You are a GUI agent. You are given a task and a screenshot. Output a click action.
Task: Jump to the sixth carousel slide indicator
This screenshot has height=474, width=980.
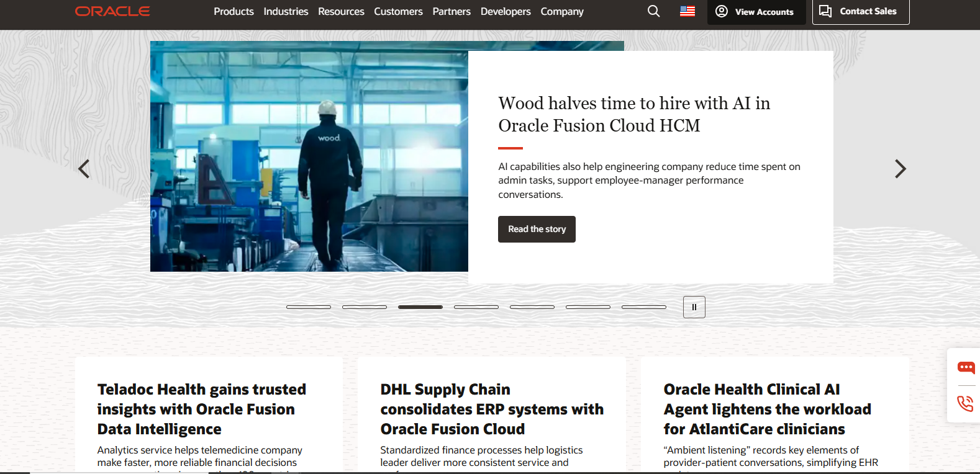(x=588, y=307)
